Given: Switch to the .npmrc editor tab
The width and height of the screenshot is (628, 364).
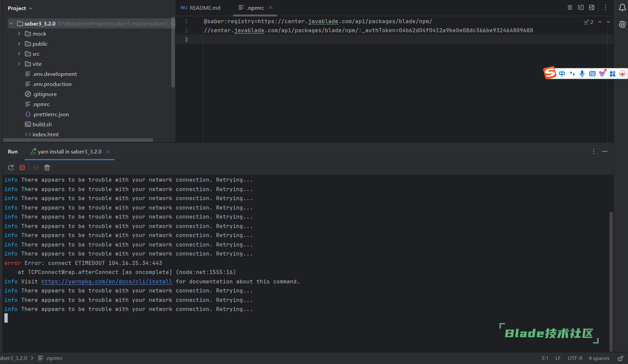Looking at the screenshot, I should point(255,8).
